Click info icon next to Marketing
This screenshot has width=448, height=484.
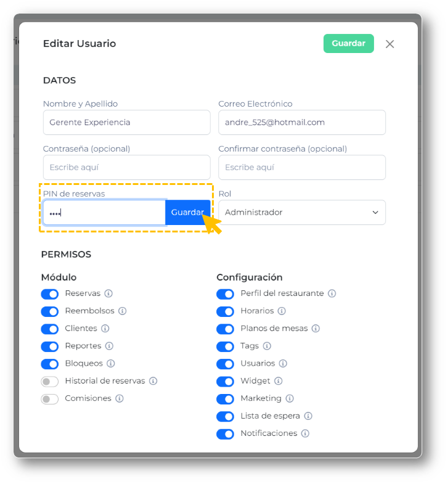290,399
